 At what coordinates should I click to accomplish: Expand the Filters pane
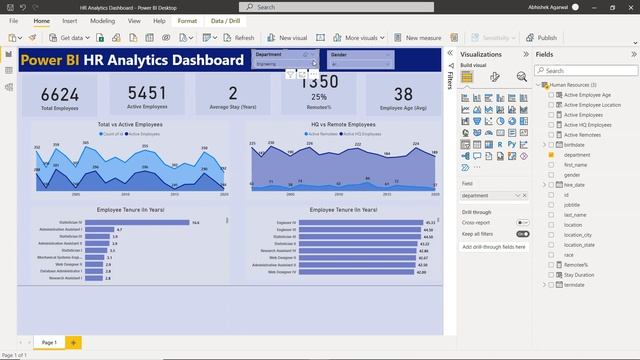click(x=450, y=53)
